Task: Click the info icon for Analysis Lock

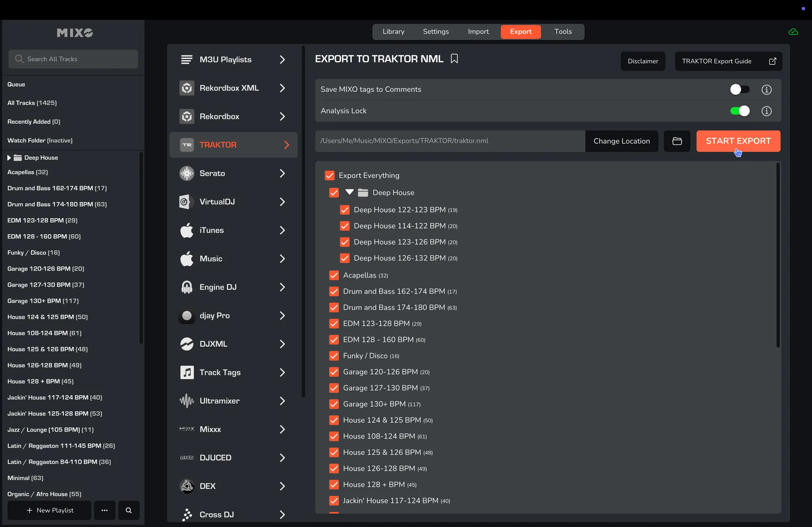Action: pyautogui.click(x=766, y=111)
